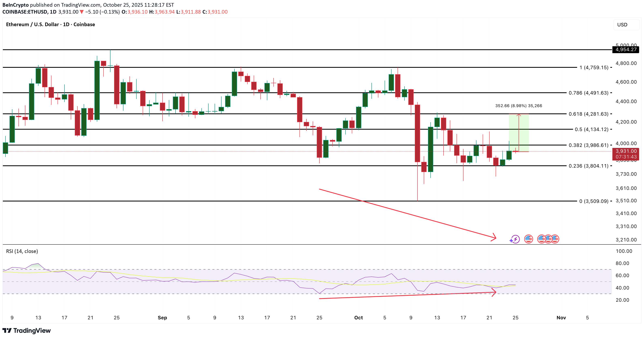Click the rightmost clustered US flag icon

[555, 239]
